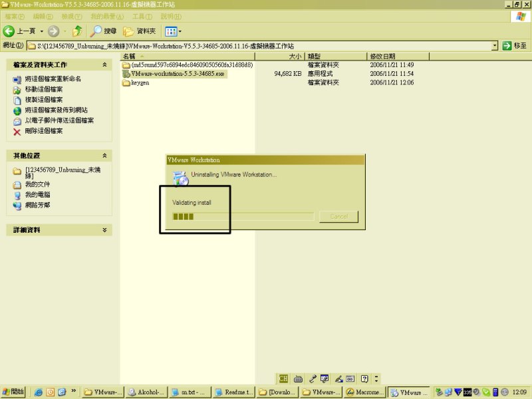Collapse the 其他位置 panel
The width and height of the screenshot is (532, 399).
coord(104,156)
